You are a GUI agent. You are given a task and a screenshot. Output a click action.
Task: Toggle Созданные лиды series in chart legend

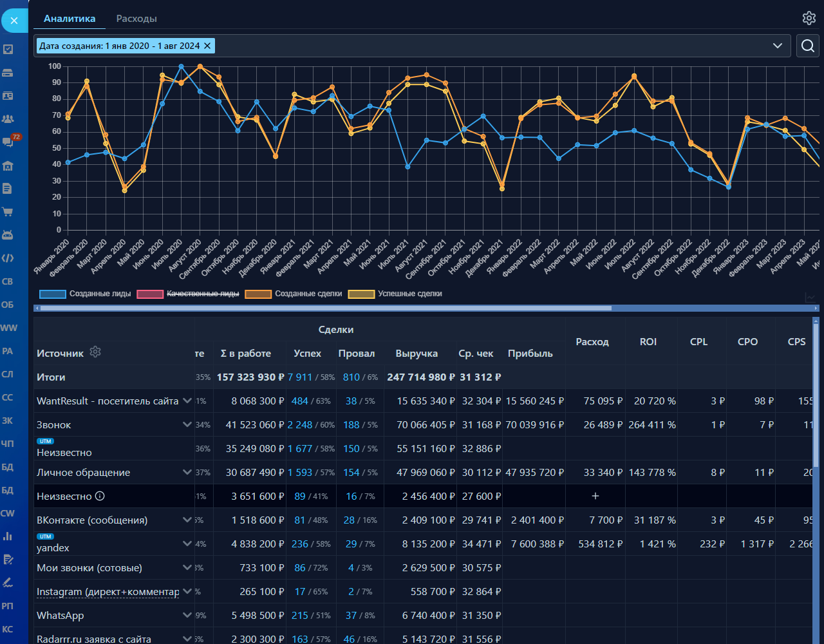(x=85, y=294)
